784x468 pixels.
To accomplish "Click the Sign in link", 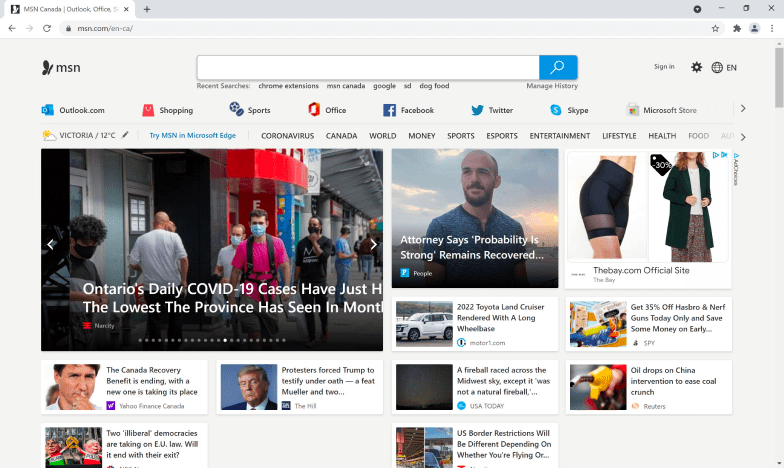I will (x=664, y=66).
